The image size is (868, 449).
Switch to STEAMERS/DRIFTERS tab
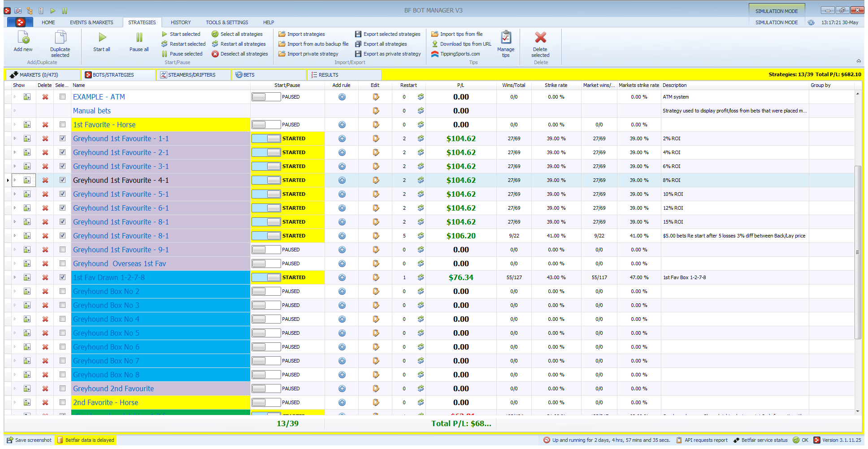(x=193, y=75)
